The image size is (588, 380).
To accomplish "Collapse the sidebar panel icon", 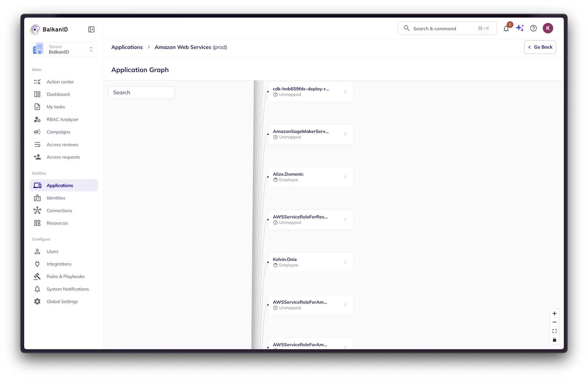I will click(x=91, y=29).
